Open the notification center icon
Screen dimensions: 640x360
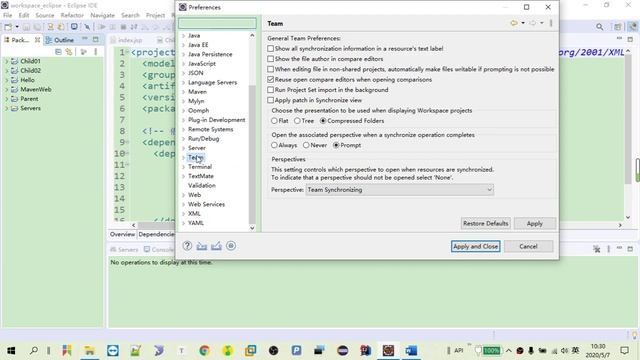pos(624,350)
